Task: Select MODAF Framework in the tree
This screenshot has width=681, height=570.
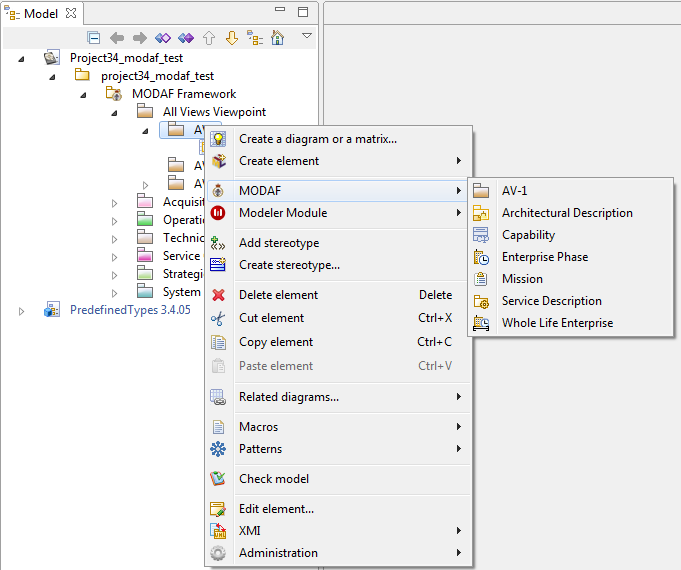Action: 184,94
